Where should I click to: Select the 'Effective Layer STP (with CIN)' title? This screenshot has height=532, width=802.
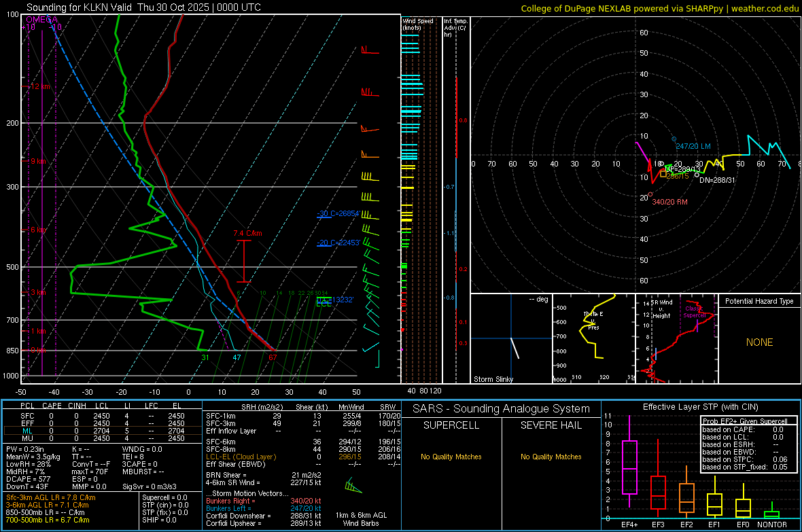pyautogui.click(x=700, y=407)
